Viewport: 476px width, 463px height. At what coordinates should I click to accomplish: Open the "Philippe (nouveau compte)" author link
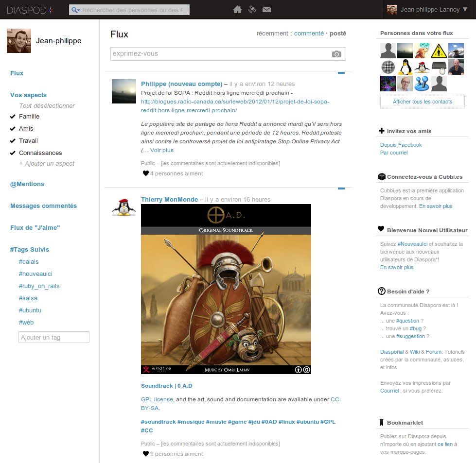[x=181, y=84]
